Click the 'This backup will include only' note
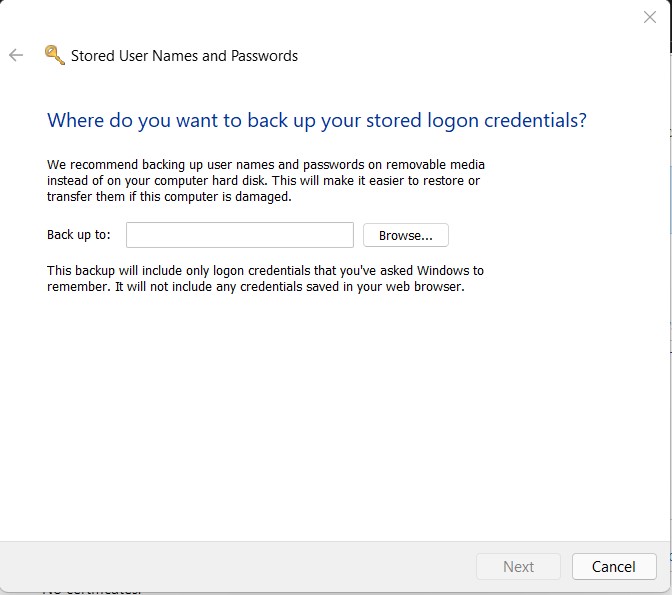Viewport: 672px width, 595px height. coord(265,279)
